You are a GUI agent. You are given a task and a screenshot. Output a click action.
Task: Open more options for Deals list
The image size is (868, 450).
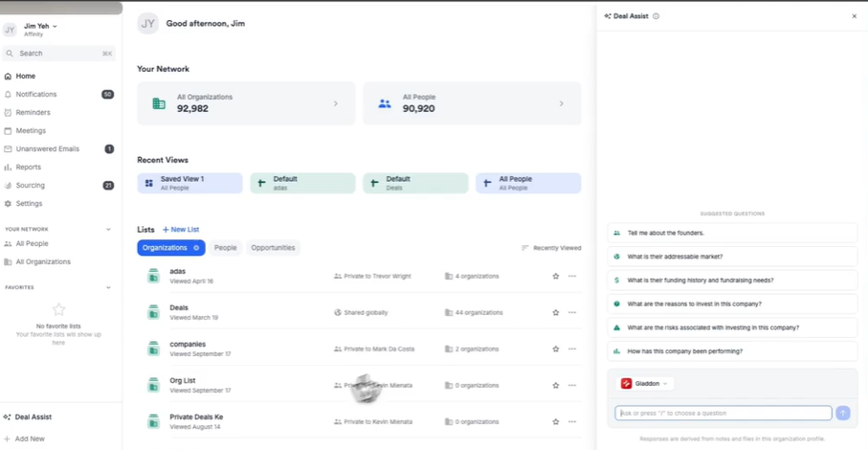coord(572,312)
